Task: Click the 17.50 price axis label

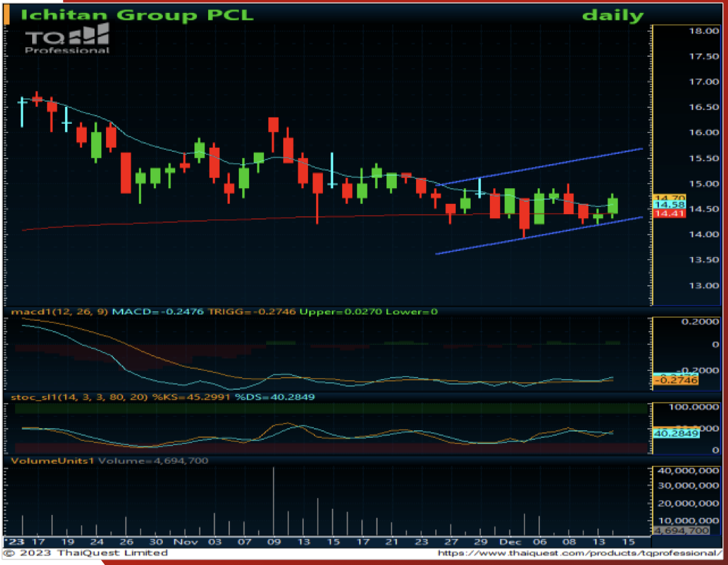Action: 704,56
